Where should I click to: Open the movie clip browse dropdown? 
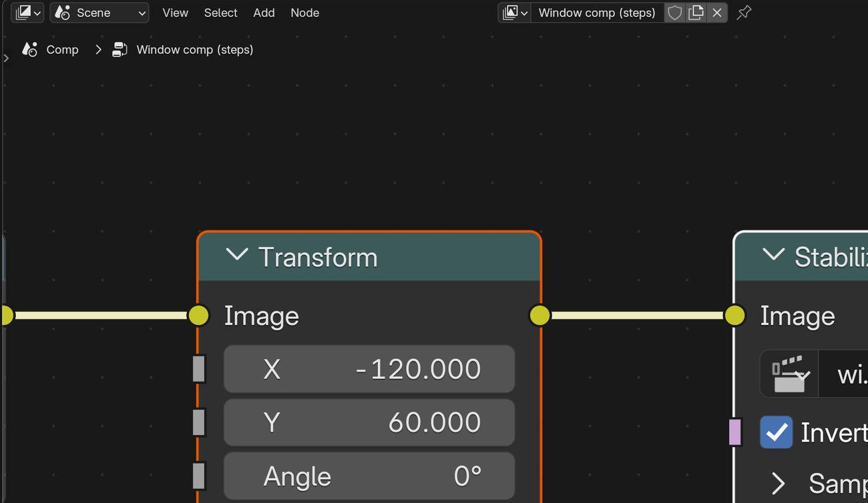pyautogui.click(x=790, y=374)
